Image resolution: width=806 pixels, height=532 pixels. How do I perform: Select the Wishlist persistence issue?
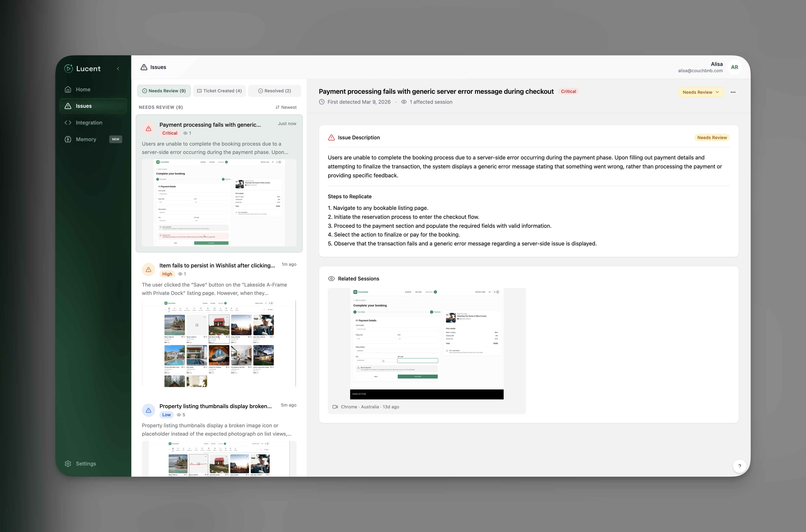[217, 266]
